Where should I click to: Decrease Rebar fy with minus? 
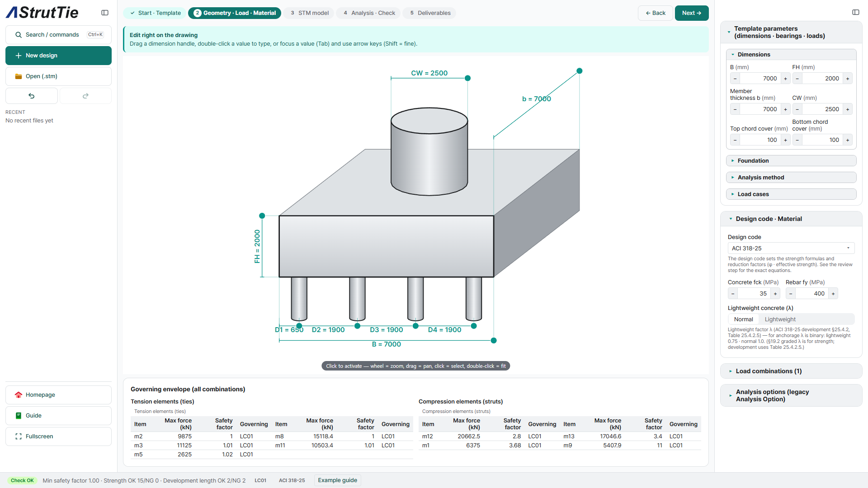[x=791, y=294]
